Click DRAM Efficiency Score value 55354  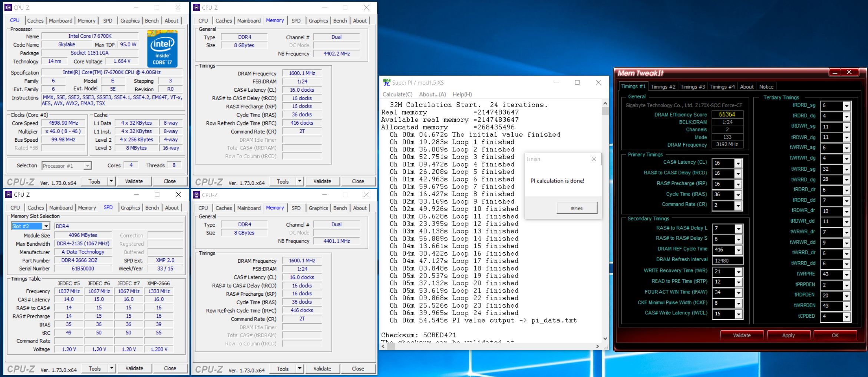pos(727,114)
